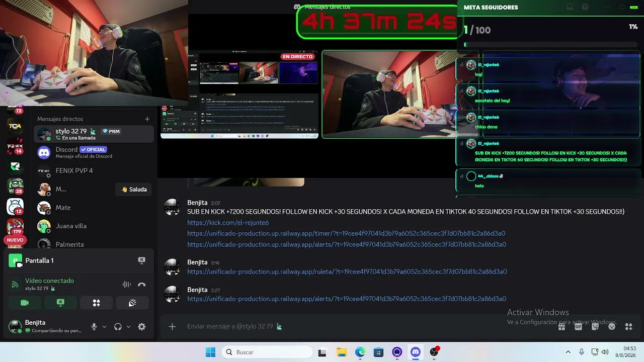Click the META SEGUIDORES progress bar
The image size is (644, 362).
(x=551, y=45)
